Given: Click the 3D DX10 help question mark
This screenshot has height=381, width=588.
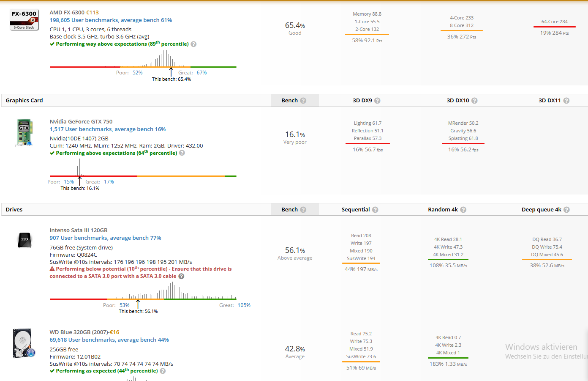Looking at the screenshot, I should [x=474, y=101].
